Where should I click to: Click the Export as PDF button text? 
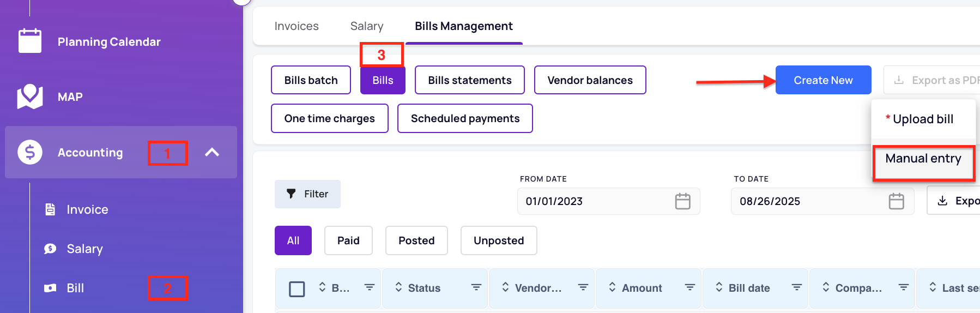pos(946,80)
